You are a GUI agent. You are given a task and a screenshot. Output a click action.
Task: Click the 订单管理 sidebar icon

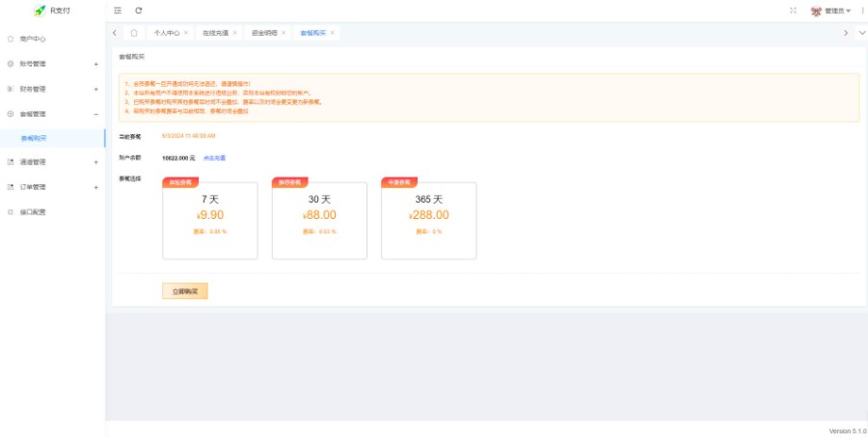click(x=10, y=187)
